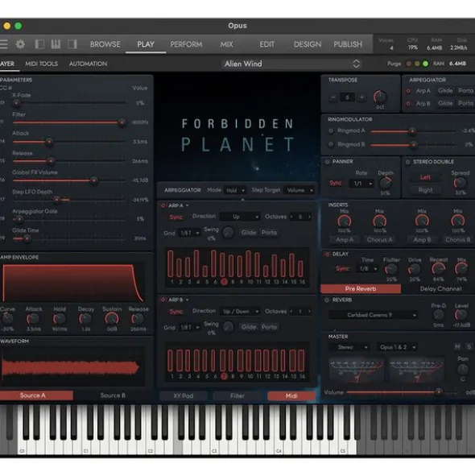Open the Opus 1 & 2 output dropdown
Image resolution: width=475 pixels, height=476 pixels.
tap(397, 347)
